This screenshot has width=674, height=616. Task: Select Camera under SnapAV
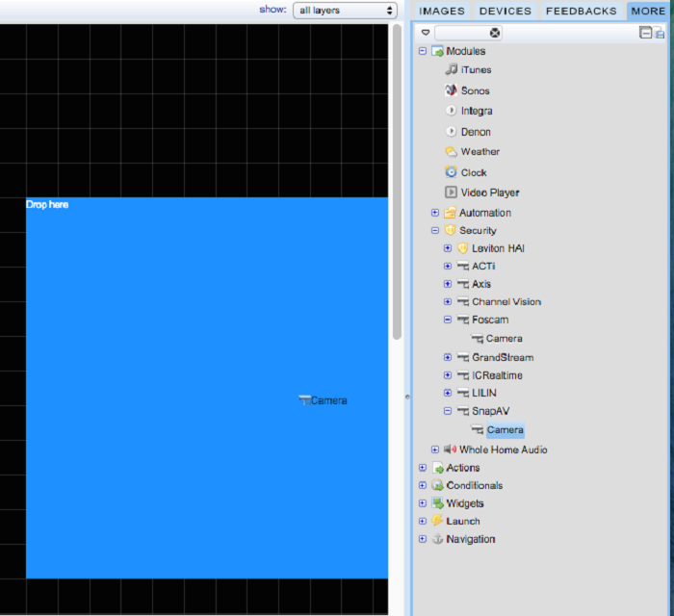(x=505, y=429)
